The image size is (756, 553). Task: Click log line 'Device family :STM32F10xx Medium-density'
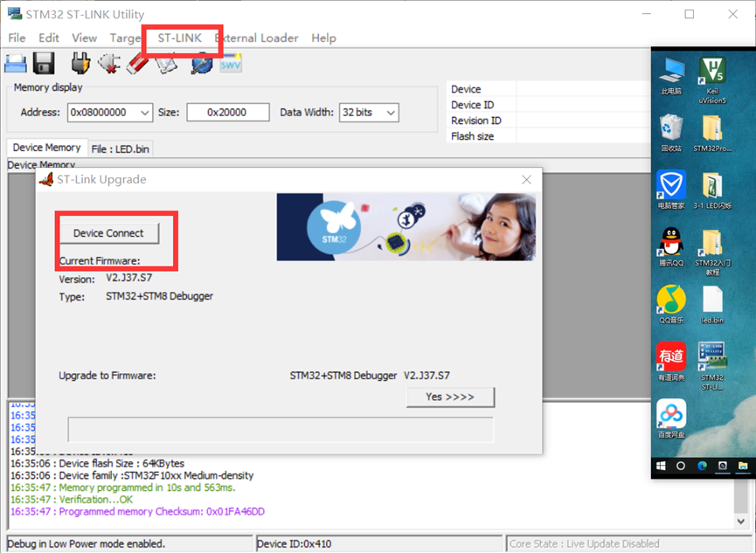pyautogui.click(x=132, y=475)
